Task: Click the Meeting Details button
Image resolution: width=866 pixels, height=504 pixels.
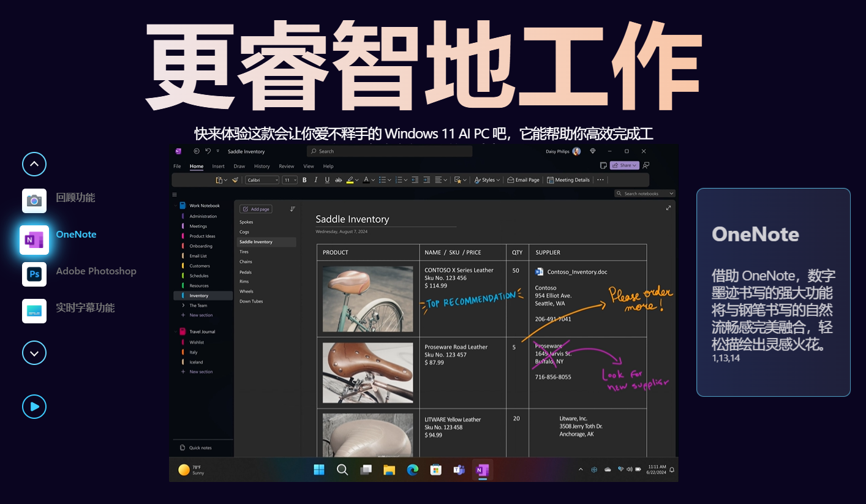Action: pyautogui.click(x=568, y=180)
